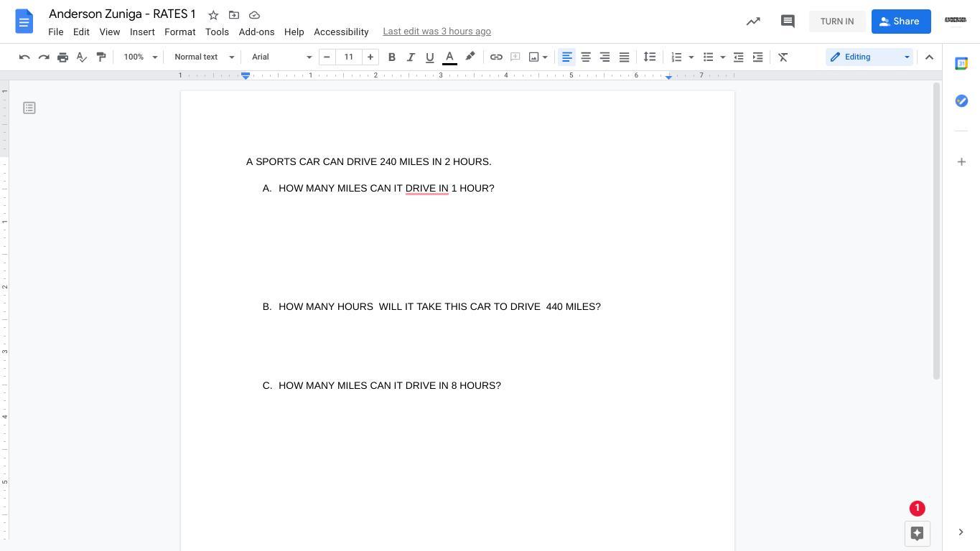Enable center text alignment
The image size is (980, 551).
[586, 57]
